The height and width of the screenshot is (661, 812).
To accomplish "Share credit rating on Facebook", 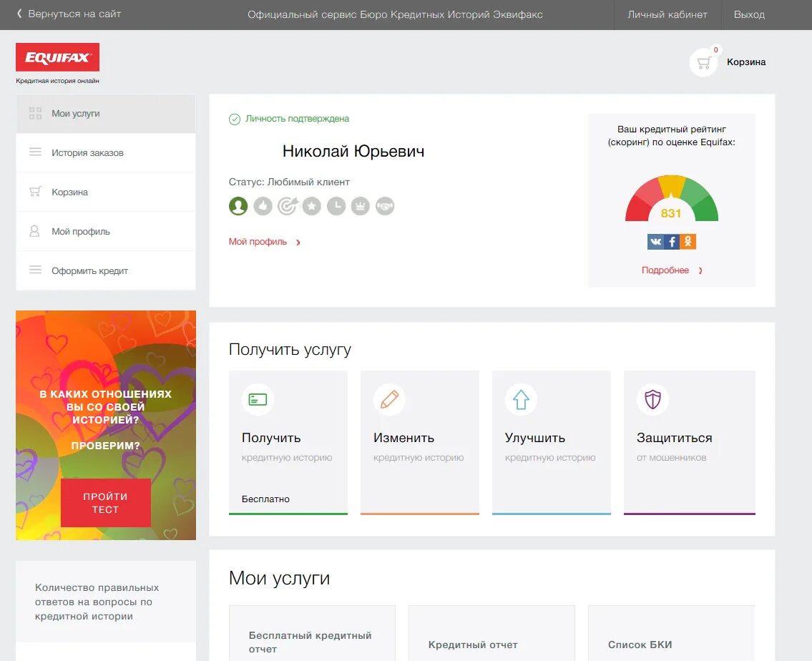I will pos(671,241).
